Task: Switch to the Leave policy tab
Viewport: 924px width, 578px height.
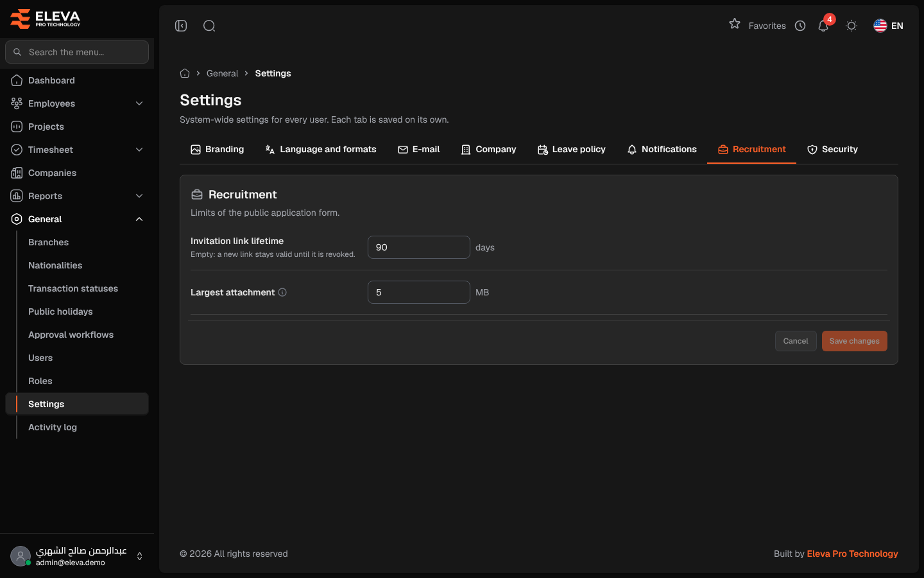Action: [x=572, y=149]
